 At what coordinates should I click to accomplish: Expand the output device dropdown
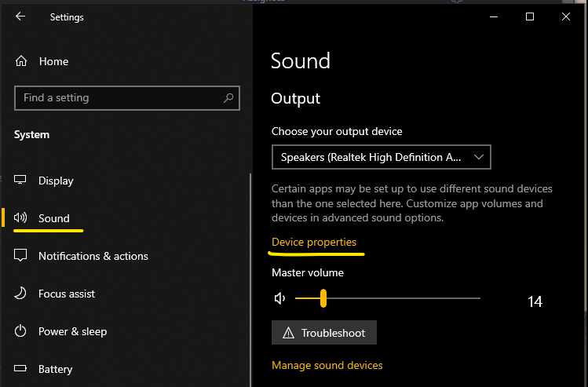[x=381, y=157]
